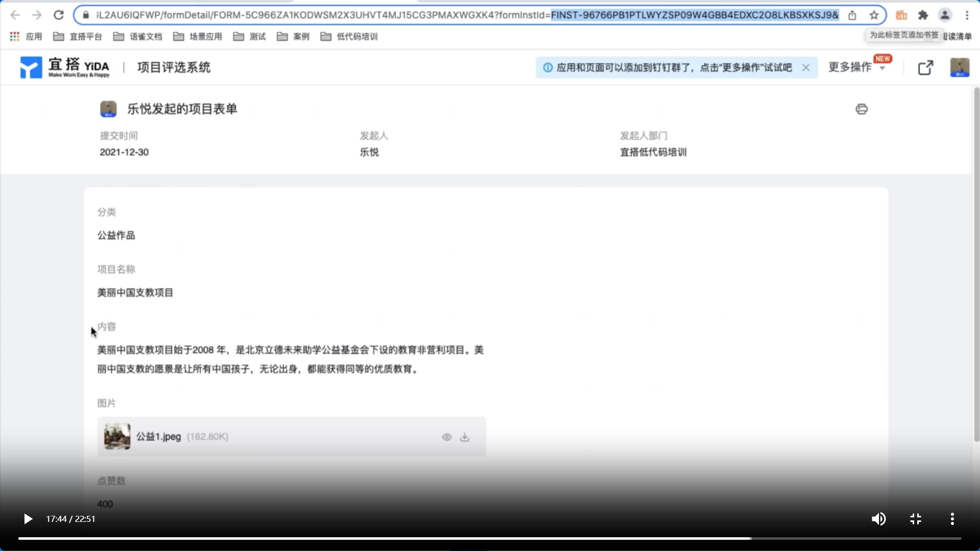Screen dimensions: 980x551
Task: Download the 公益1.jpeg attachment
Action: pos(464,437)
